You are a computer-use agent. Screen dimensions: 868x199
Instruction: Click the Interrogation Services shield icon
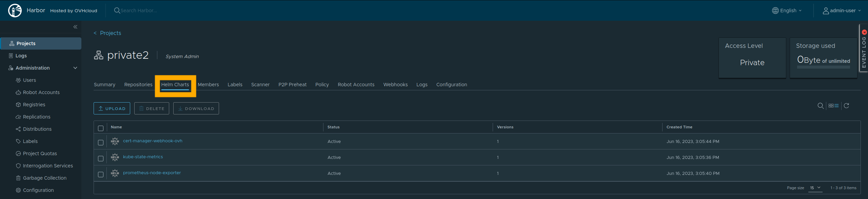[x=18, y=166]
